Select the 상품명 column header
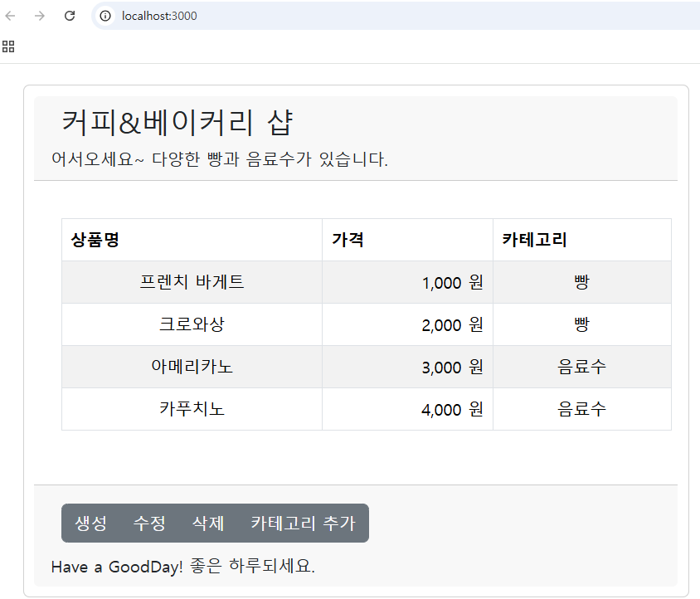 click(x=192, y=240)
